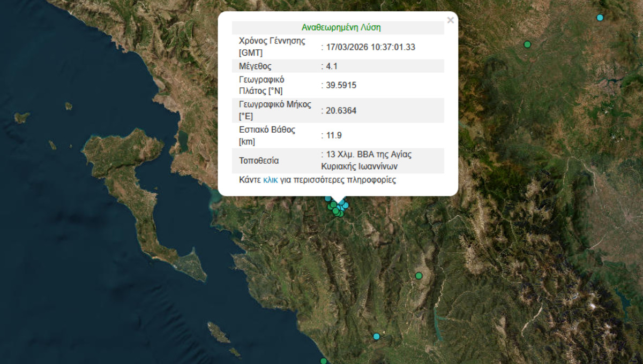Image resolution: width=643 pixels, height=364 pixels.
Task: Click the 'Αναθεωρημένη Λύση' popup heading
Action: 341,28
